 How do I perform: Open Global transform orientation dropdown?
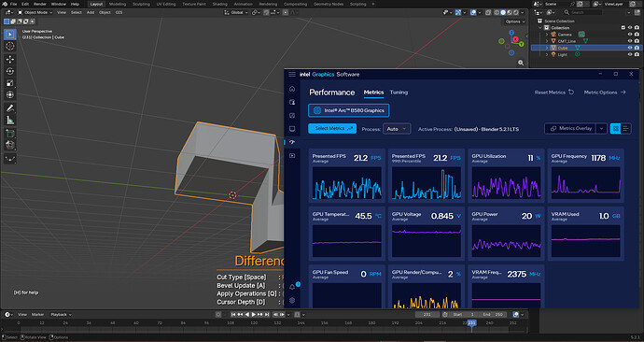[236, 13]
